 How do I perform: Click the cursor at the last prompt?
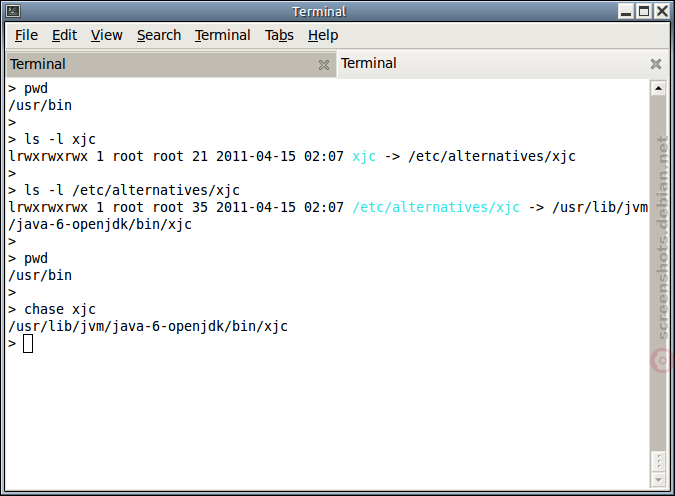pos(28,344)
